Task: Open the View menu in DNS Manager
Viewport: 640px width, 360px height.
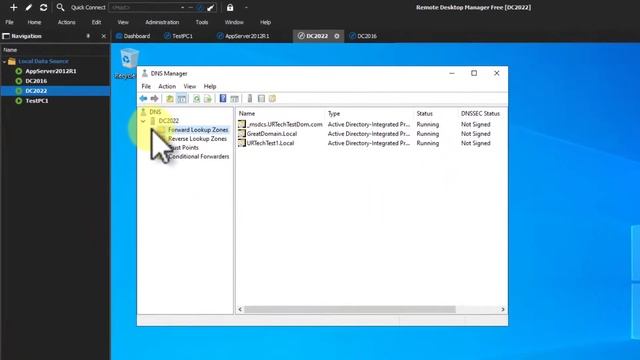Action: 189,86
